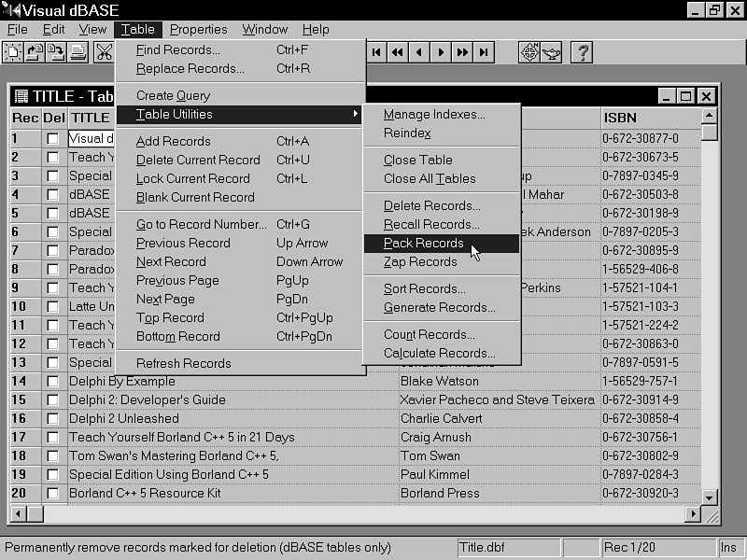Click the New file toolbar icon
The height and width of the screenshot is (560, 747).
click(13, 52)
